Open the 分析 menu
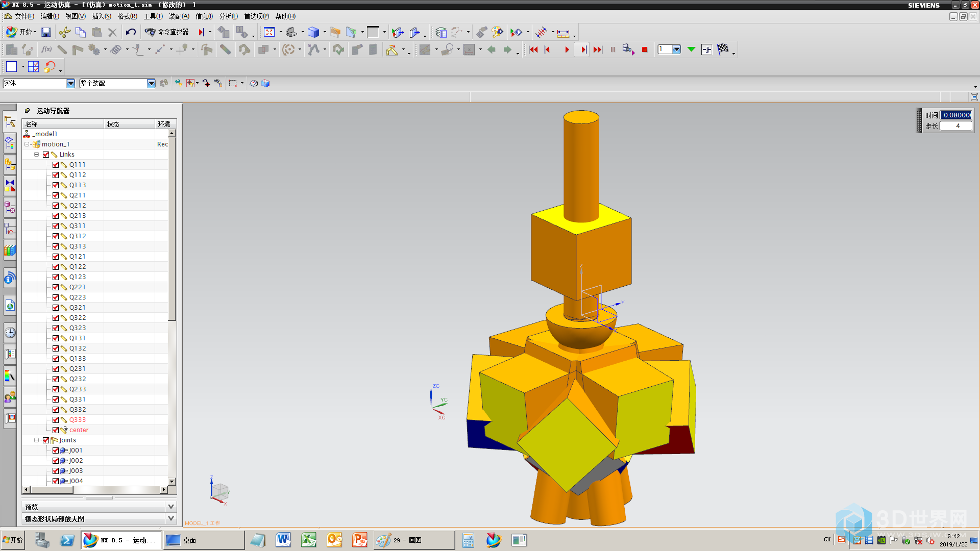This screenshot has width=980, height=551. point(229,16)
